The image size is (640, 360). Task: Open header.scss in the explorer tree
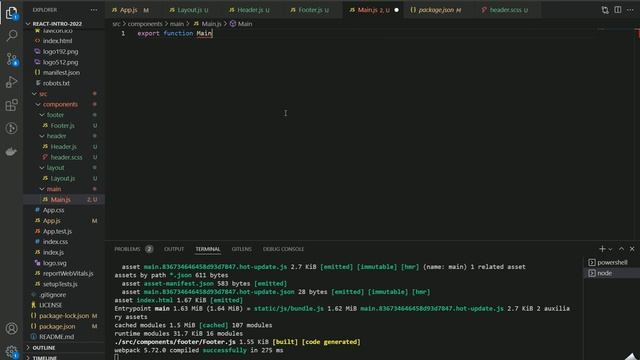point(66,157)
